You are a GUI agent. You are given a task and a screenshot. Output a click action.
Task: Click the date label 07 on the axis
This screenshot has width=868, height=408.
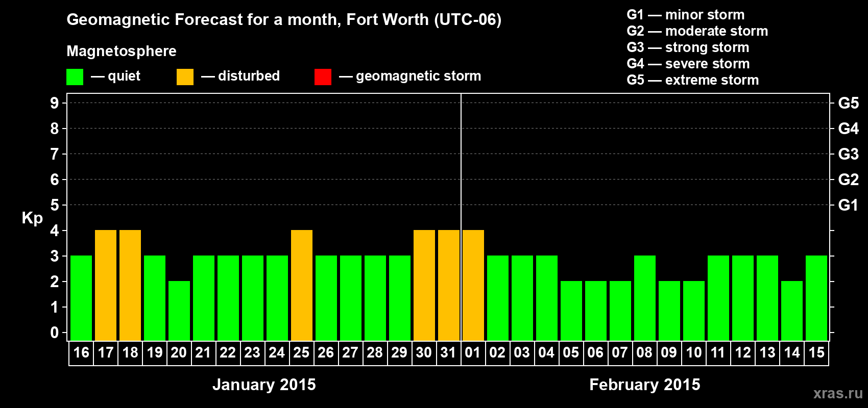click(620, 353)
